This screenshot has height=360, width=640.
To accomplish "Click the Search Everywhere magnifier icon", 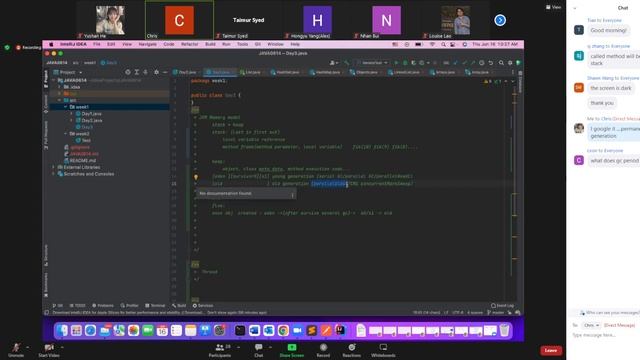I will click(x=501, y=63).
